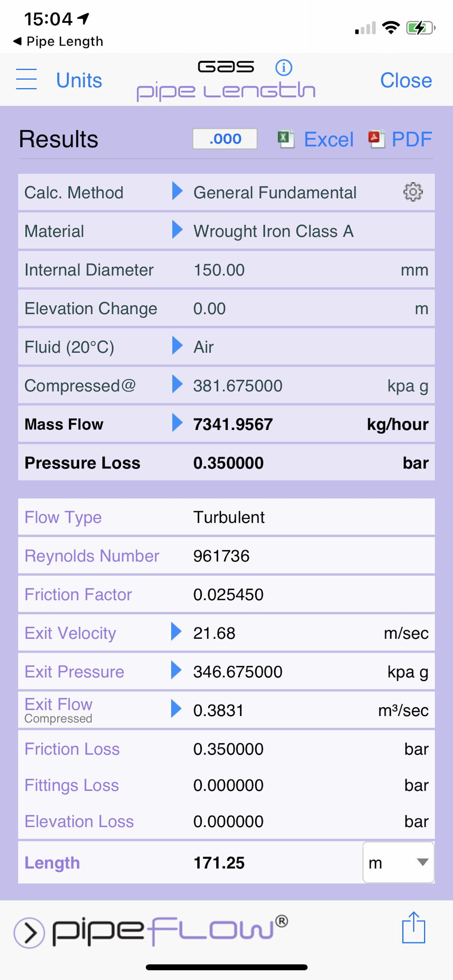This screenshot has width=453, height=980.
Task: Tap exit pressure value 346.675000
Action: pos(238,672)
